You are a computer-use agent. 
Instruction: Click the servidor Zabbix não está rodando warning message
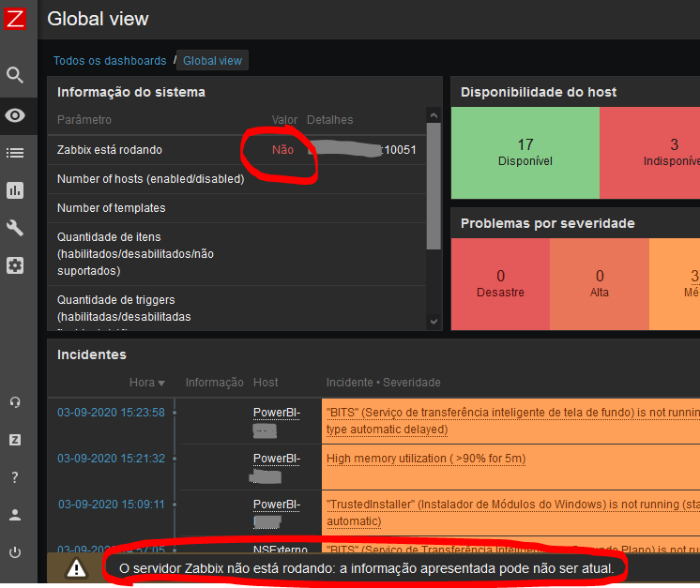click(x=367, y=568)
